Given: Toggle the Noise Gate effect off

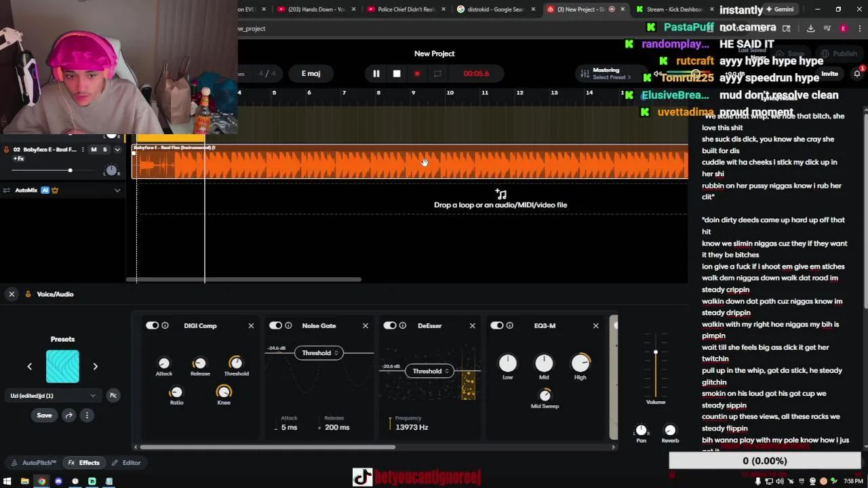Looking at the screenshot, I should coord(275,326).
